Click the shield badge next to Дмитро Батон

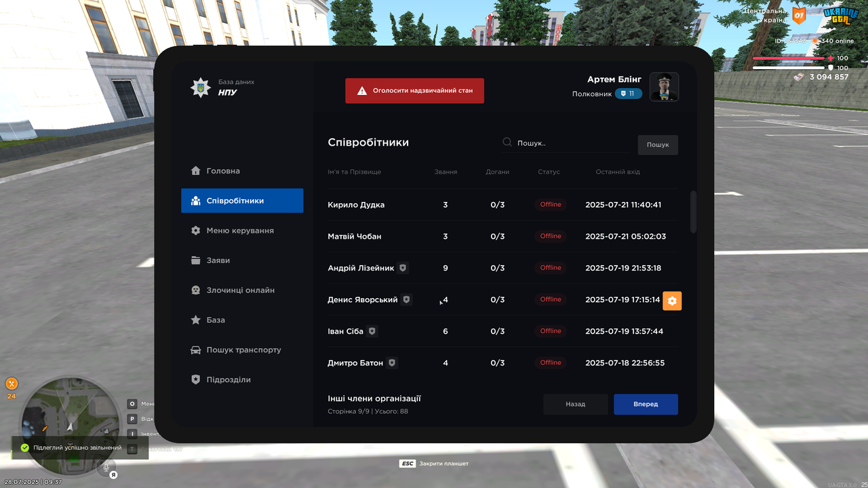click(x=391, y=363)
